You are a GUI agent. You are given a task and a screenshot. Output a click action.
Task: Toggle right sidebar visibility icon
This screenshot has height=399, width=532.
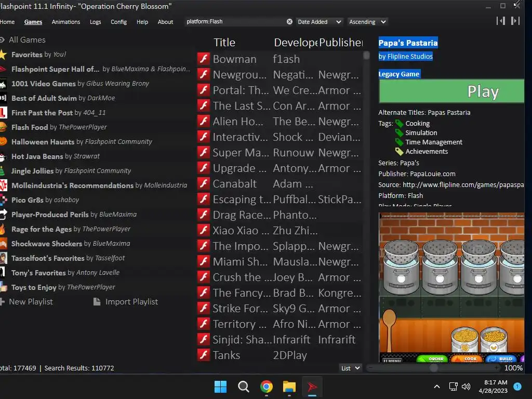pos(515,21)
